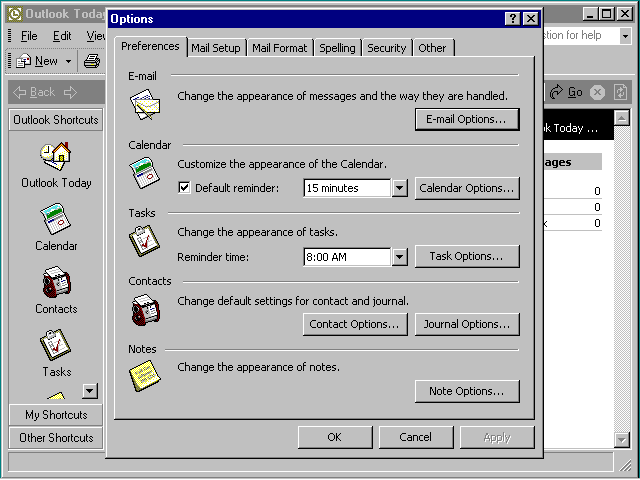640x480 pixels.
Task: Open the My Shortcuts group
Action: (56, 415)
